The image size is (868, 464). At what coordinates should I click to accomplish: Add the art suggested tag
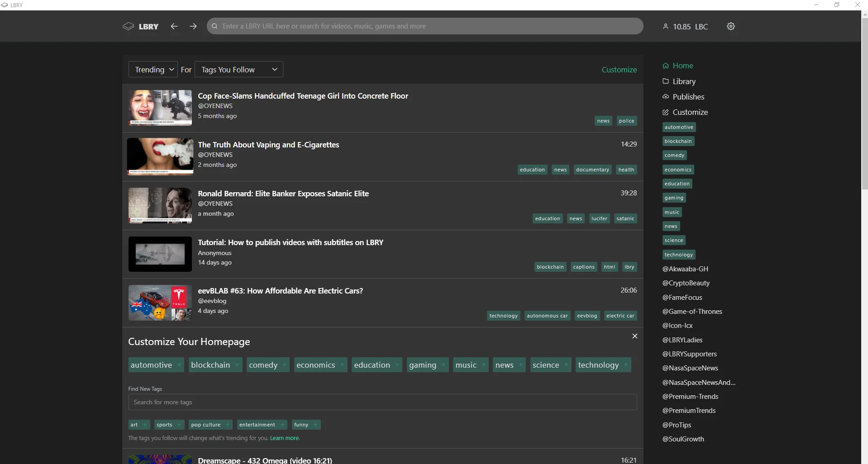point(139,425)
